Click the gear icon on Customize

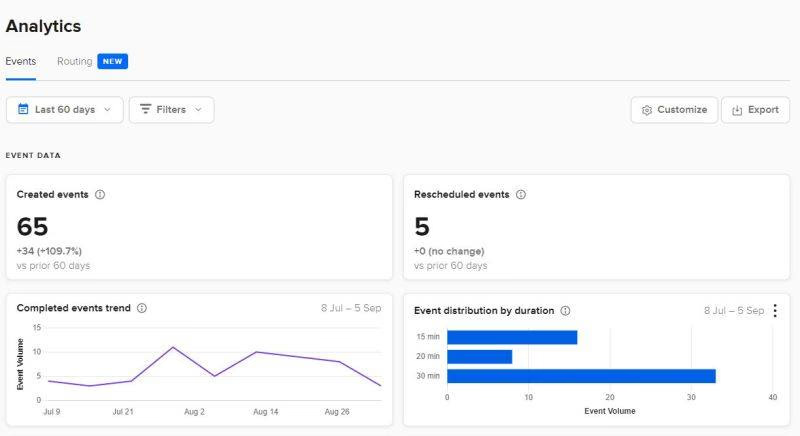(x=646, y=110)
